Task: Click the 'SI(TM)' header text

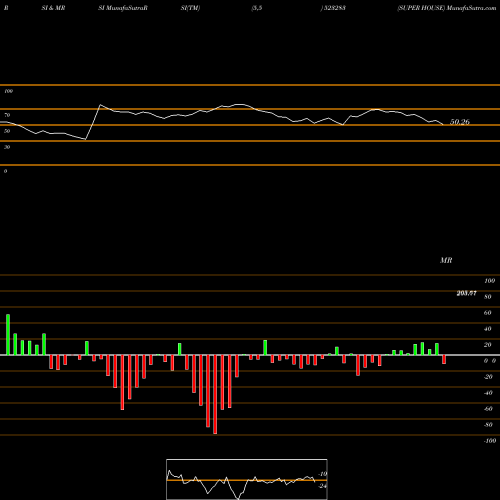Action: pos(190,8)
